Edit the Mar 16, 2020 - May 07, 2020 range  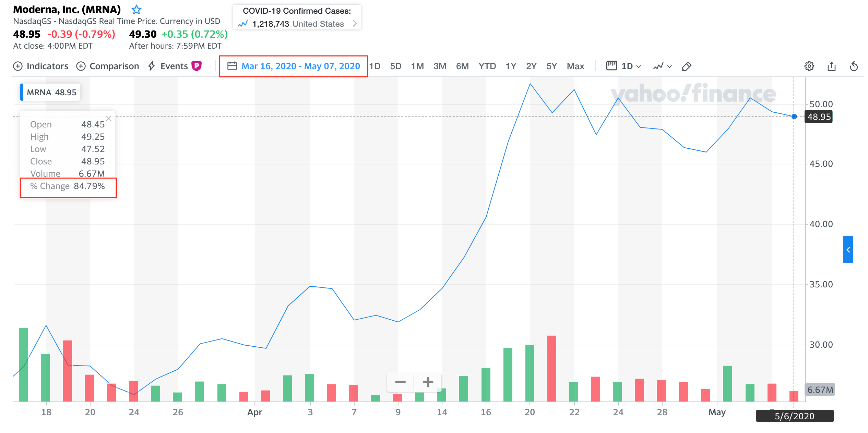301,66
